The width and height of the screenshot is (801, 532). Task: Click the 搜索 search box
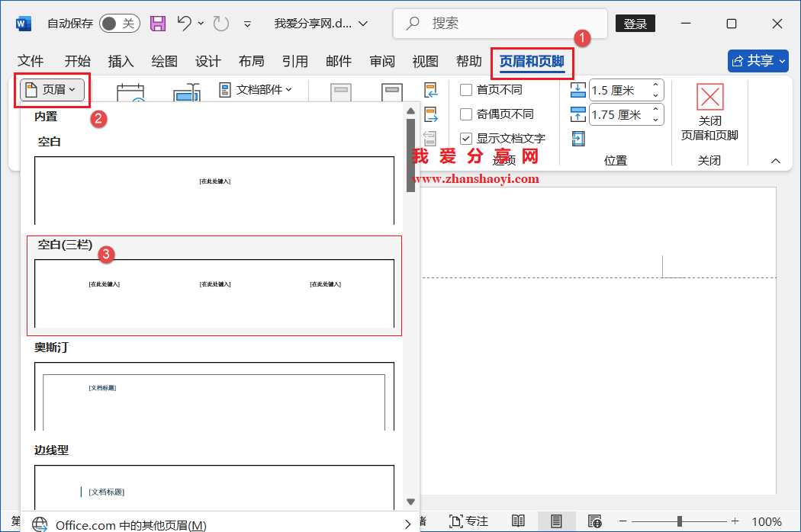pos(500,24)
